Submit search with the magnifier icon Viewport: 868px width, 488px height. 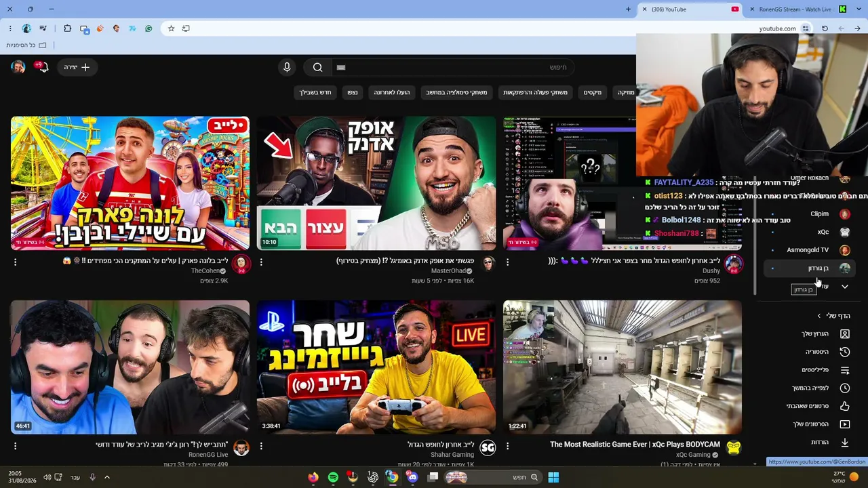317,67
